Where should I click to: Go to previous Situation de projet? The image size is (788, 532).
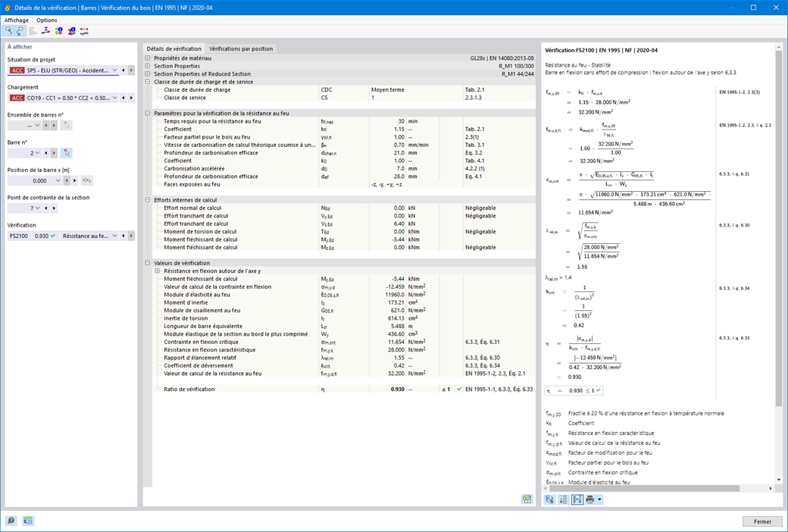124,70
